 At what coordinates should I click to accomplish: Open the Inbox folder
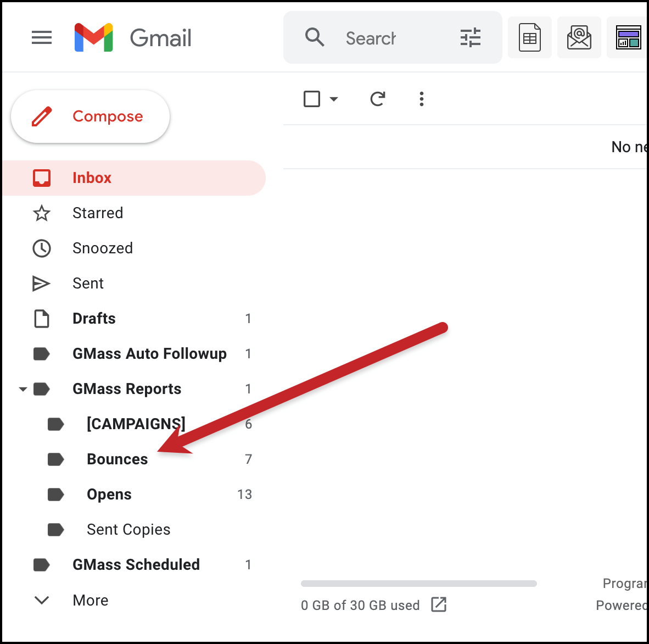tap(134, 178)
